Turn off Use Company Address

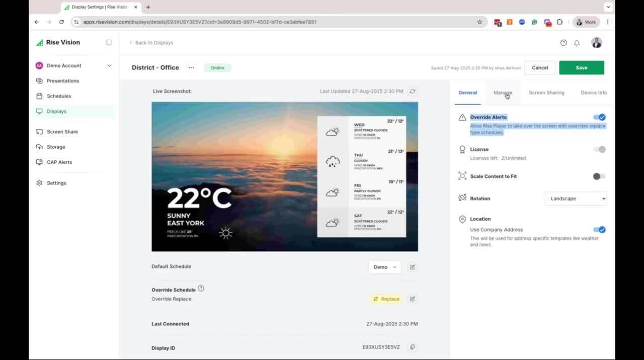tap(599, 230)
